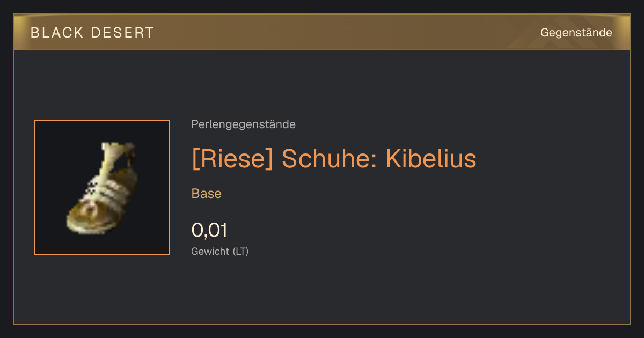The image size is (644, 338).
Task: Click the 0,01 weight value
Action: click(209, 231)
